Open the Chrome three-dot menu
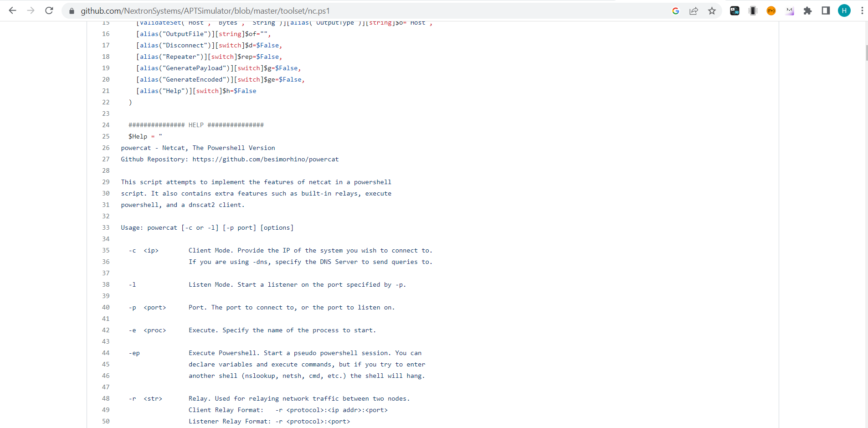 click(862, 11)
